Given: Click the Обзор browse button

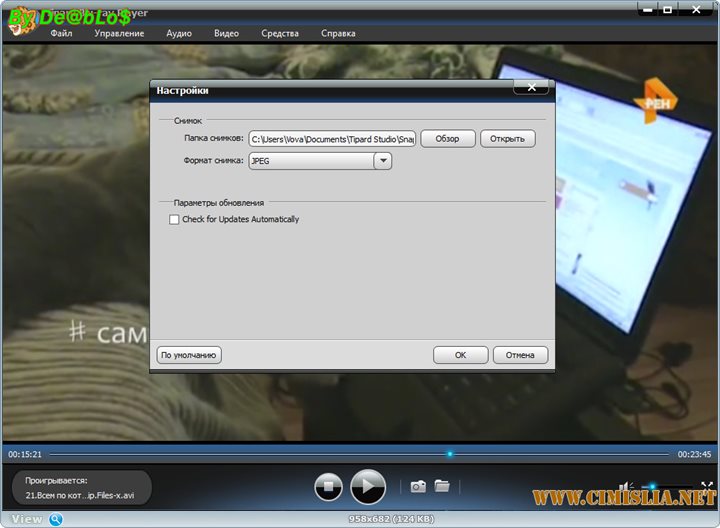Looking at the screenshot, I should point(448,139).
